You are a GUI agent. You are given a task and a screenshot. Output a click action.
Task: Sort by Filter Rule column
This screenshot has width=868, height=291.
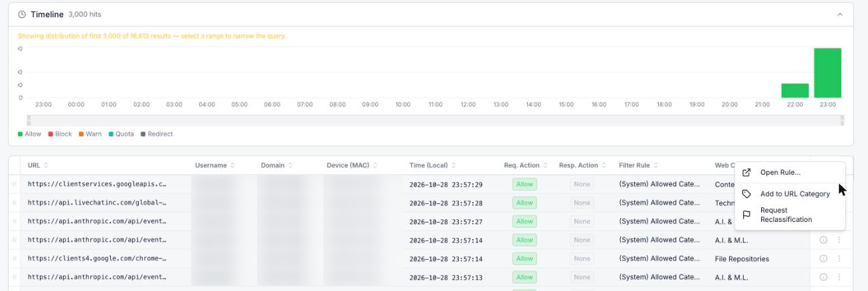coord(654,165)
